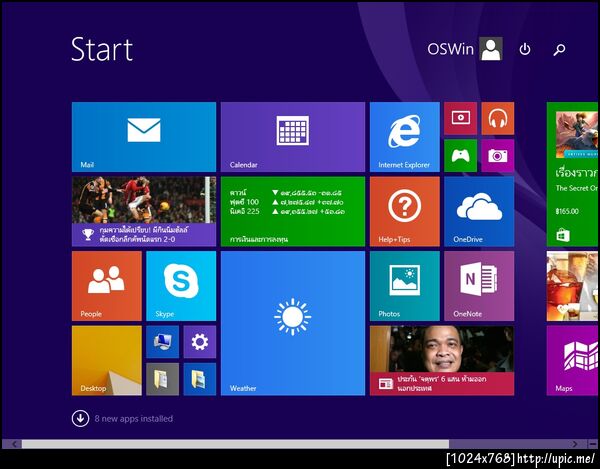Open the Photos tile
The width and height of the screenshot is (600, 469).
click(405, 286)
